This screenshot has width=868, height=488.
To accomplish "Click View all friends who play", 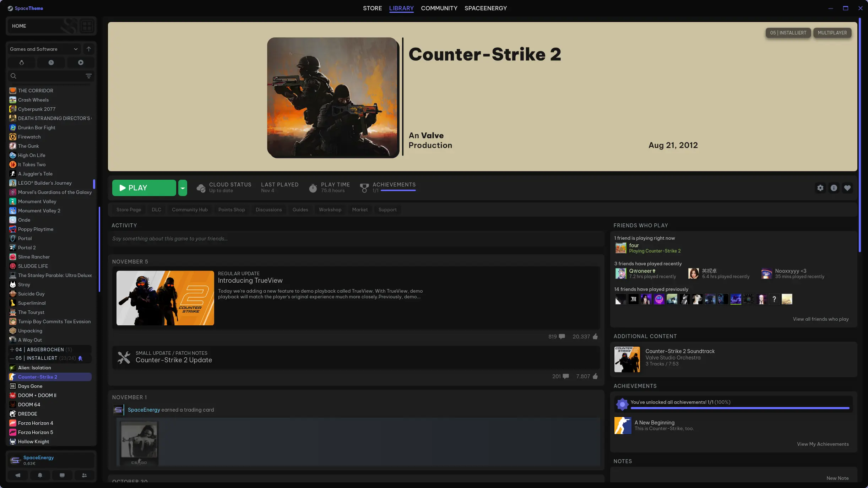I will (x=820, y=319).
